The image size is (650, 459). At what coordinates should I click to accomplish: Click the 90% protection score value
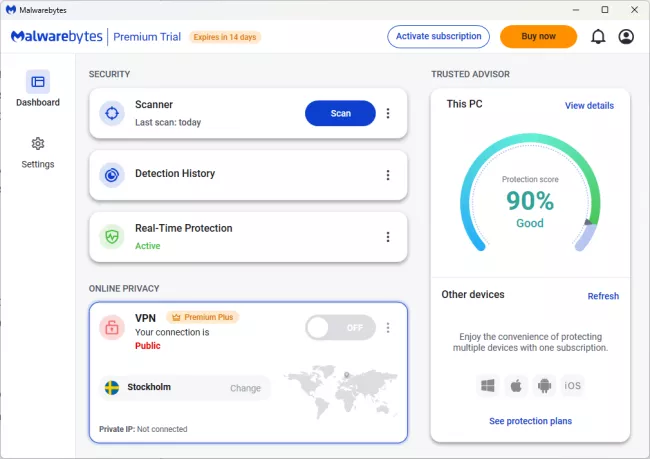pos(530,201)
